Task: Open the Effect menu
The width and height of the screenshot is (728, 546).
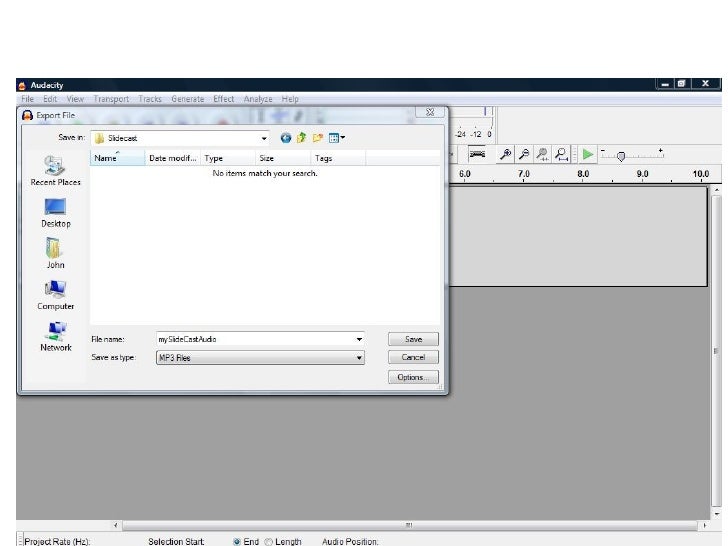Action: tap(223, 99)
